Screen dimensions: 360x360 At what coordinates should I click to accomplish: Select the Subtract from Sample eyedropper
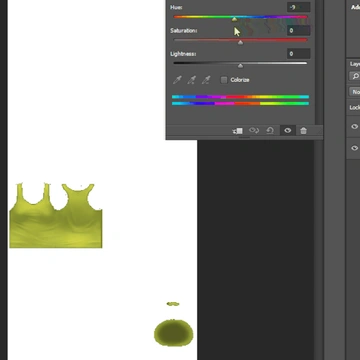tap(206, 80)
